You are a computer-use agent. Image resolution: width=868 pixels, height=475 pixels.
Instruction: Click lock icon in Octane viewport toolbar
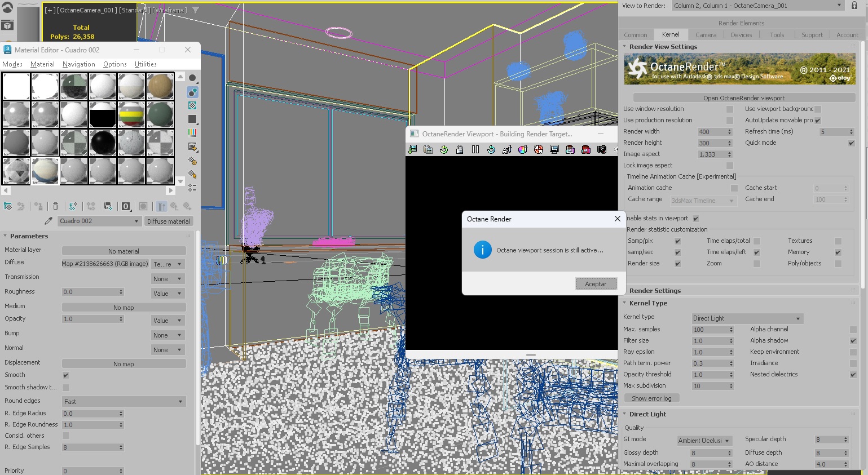click(x=460, y=149)
